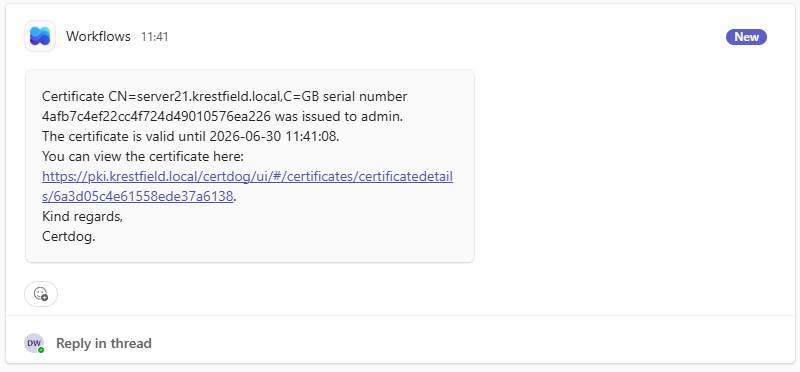The width and height of the screenshot is (800, 372).
Task: Start a reply using Reply in thread
Action: pos(104,343)
